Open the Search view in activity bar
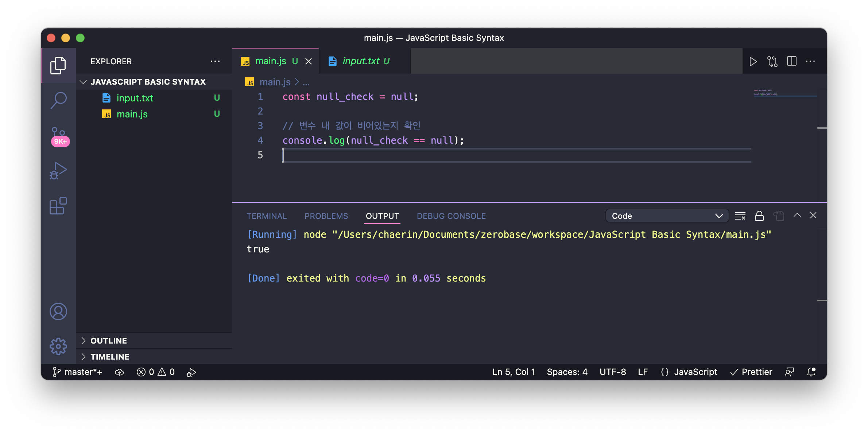Viewport: 868px width, 434px height. 58,100
